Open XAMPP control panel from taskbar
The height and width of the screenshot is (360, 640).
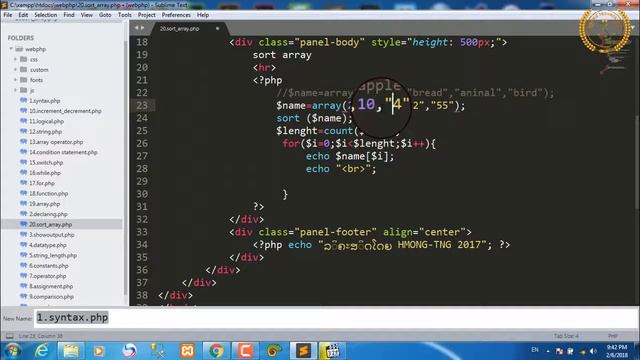187,351
